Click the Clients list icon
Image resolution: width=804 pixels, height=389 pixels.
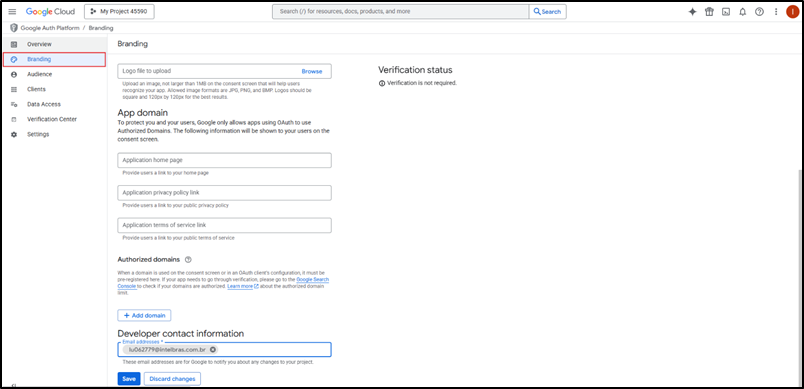pyautogui.click(x=14, y=89)
